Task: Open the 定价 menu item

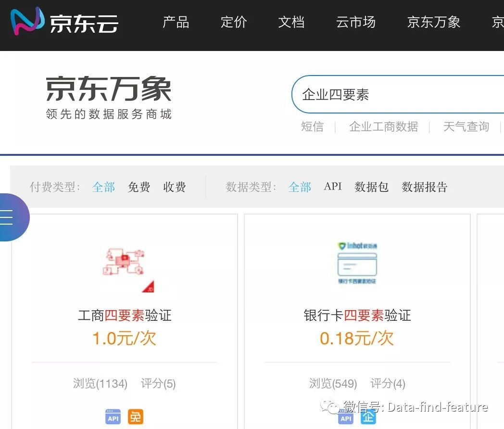Action: (x=234, y=22)
